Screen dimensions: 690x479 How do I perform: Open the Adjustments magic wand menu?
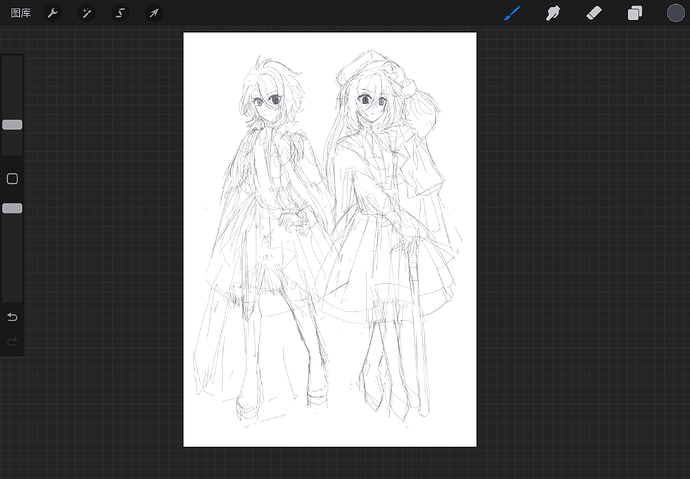coord(86,13)
